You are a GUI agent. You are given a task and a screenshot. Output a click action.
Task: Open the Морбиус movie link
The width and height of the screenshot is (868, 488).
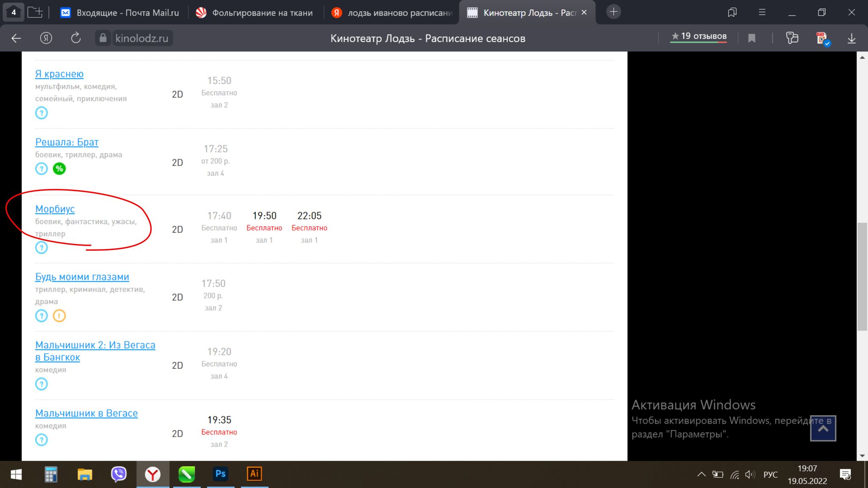pos(55,209)
